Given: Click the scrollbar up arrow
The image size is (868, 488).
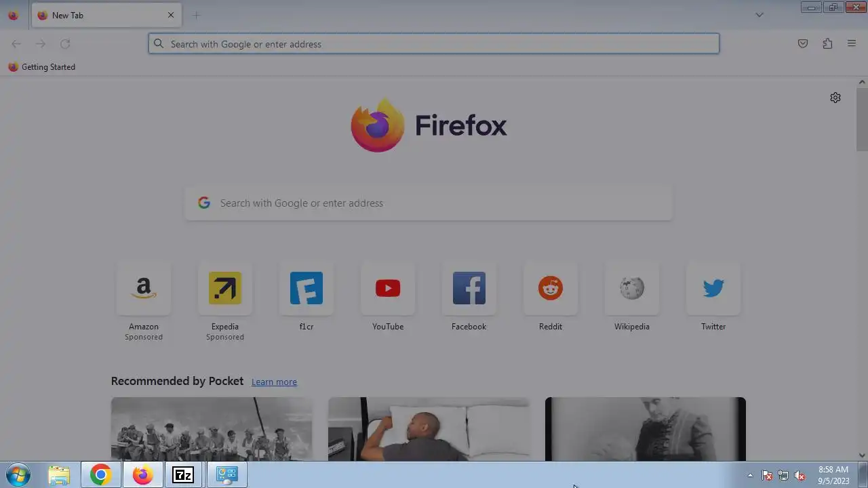Looking at the screenshot, I should click(862, 82).
